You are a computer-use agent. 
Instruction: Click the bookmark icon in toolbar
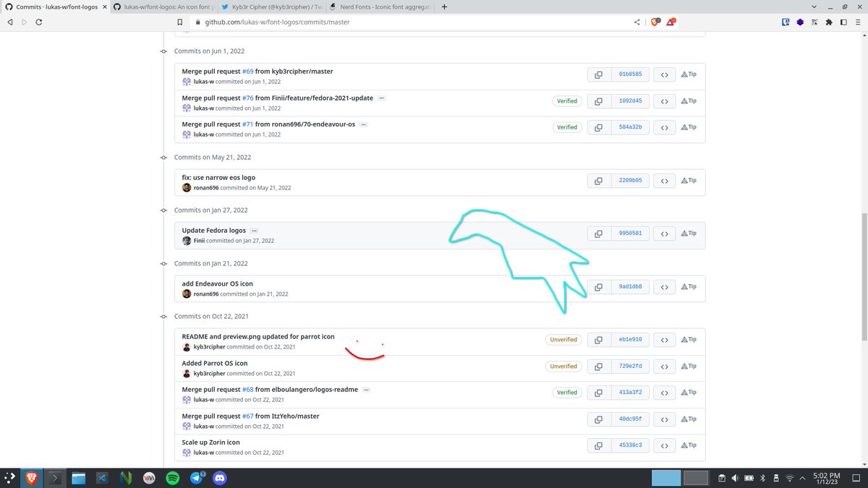tap(180, 22)
